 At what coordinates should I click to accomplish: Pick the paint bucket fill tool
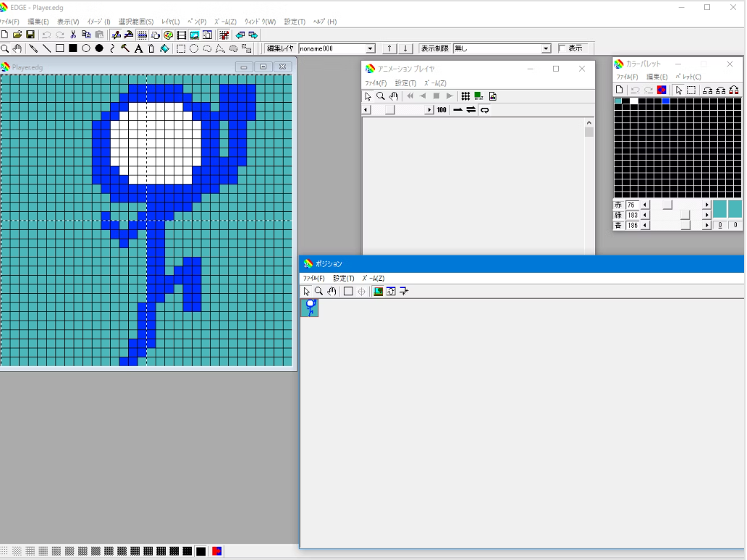tap(164, 48)
